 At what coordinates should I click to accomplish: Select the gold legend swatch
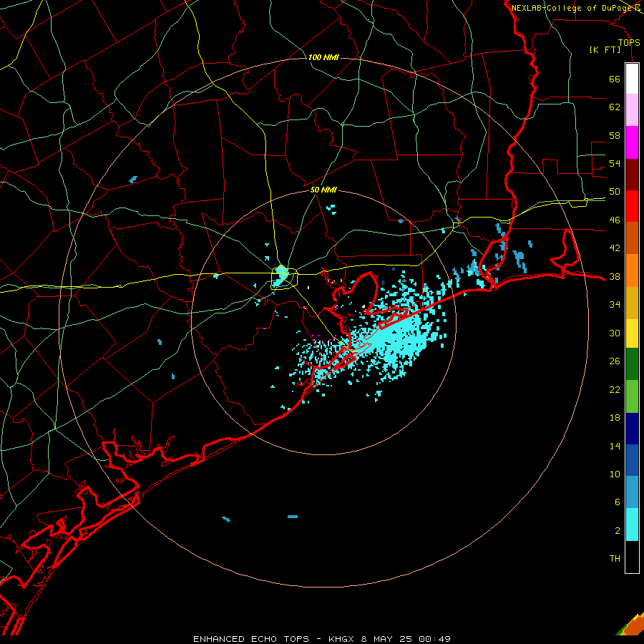pos(632,302)
